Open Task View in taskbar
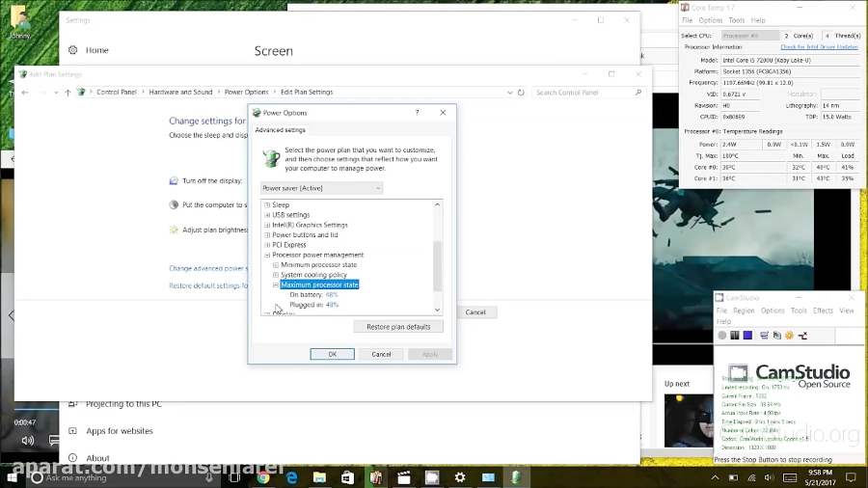 click(x=234, y=477)
